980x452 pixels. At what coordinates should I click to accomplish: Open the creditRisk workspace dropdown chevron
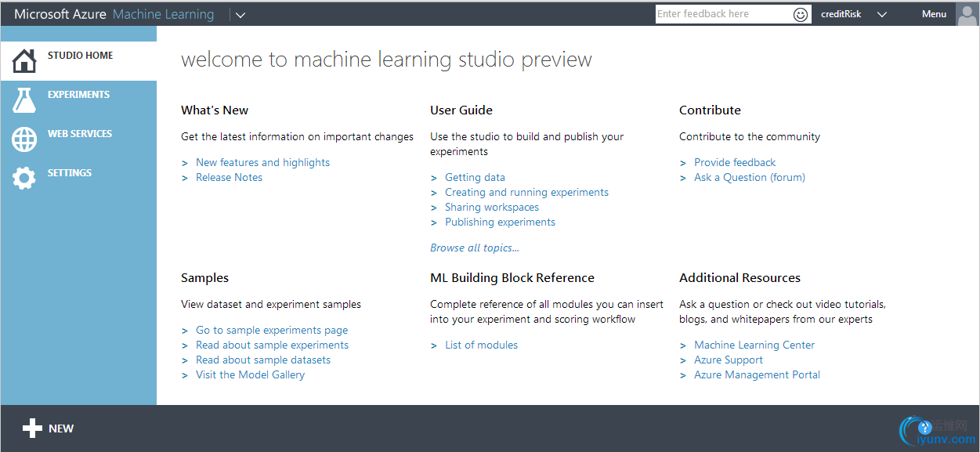(x=882, y=14)
